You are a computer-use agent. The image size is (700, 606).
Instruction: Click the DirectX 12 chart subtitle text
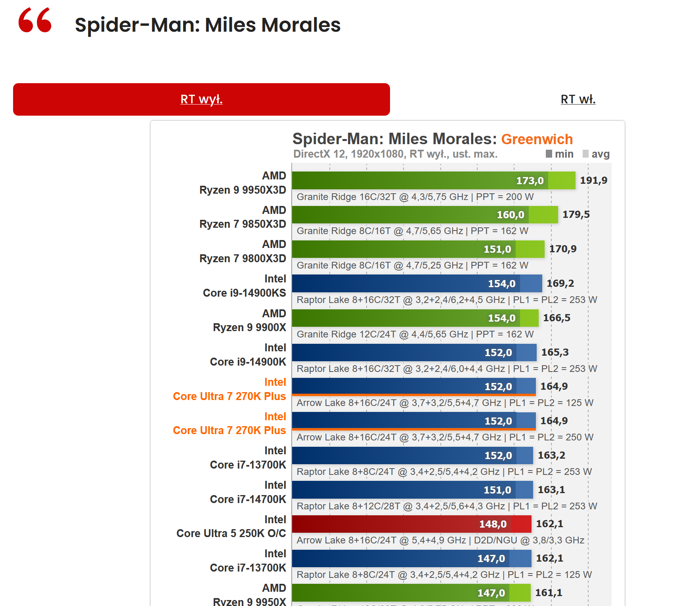(x=395, y=154)
